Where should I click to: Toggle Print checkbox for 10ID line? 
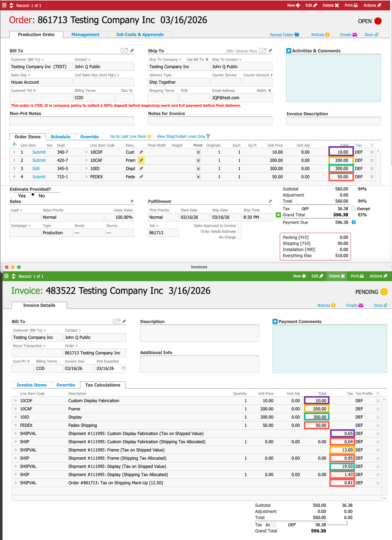click(198, 169)
